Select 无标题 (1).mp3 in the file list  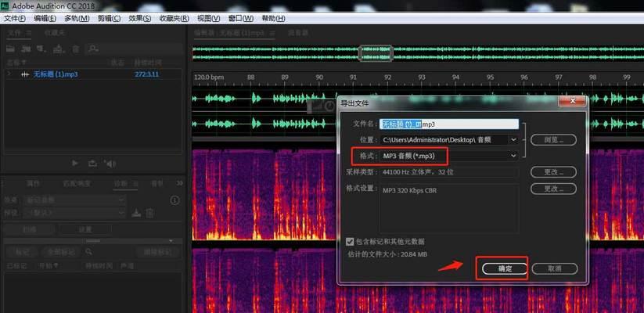[x=56, y=75]
